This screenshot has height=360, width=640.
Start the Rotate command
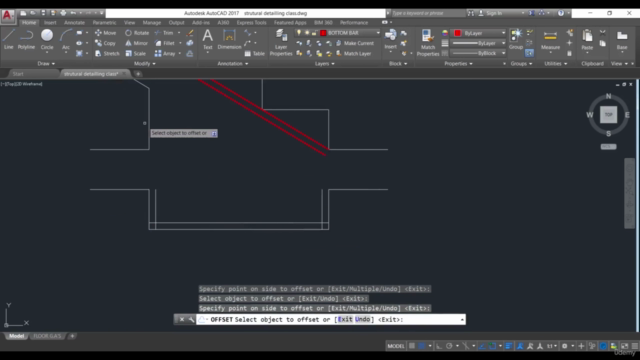coord(137,33)
